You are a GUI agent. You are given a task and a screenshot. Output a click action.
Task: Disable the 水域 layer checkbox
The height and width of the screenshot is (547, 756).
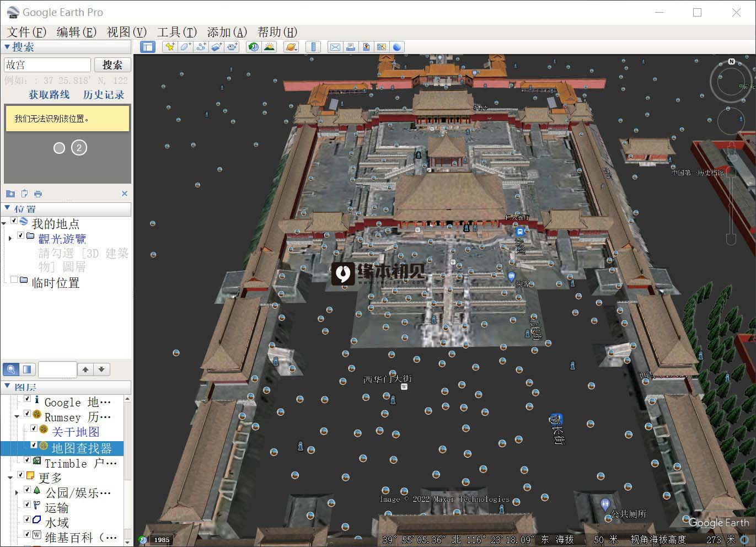tap(27, 519)
